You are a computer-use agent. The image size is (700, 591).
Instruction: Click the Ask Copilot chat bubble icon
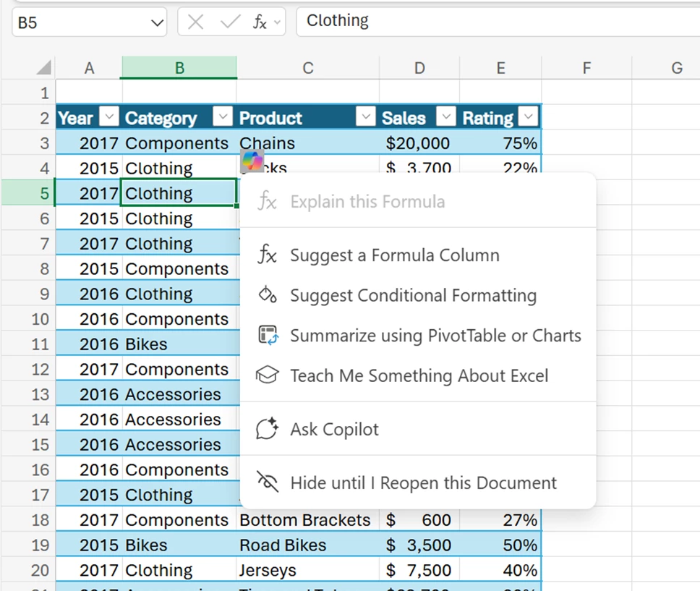[267, 429]
